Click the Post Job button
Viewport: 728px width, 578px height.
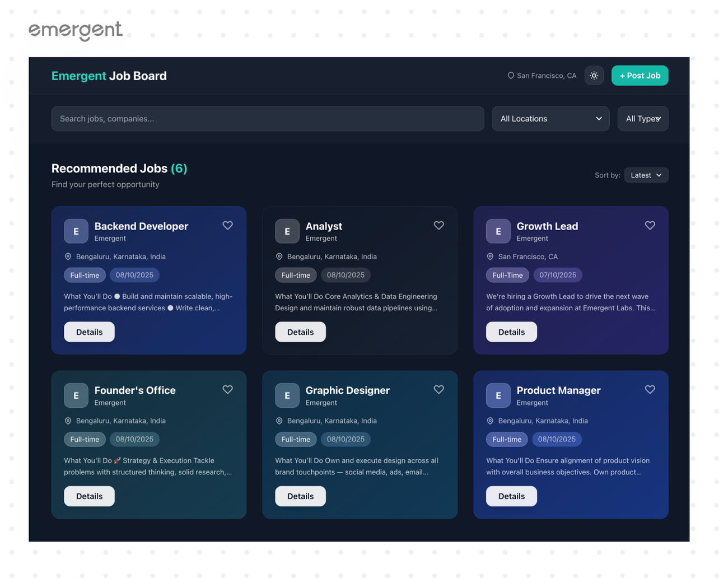coord(640,76)
